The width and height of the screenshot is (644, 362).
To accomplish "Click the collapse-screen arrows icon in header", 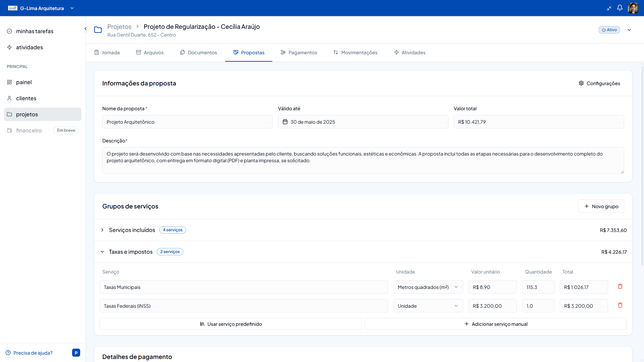I will pos(609,8).
